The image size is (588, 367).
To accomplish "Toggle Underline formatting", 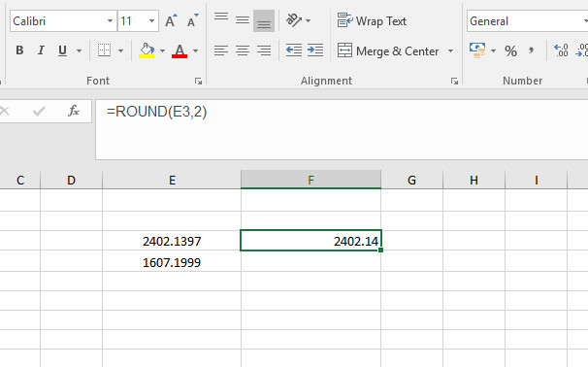I will click(x=62, y=50).
